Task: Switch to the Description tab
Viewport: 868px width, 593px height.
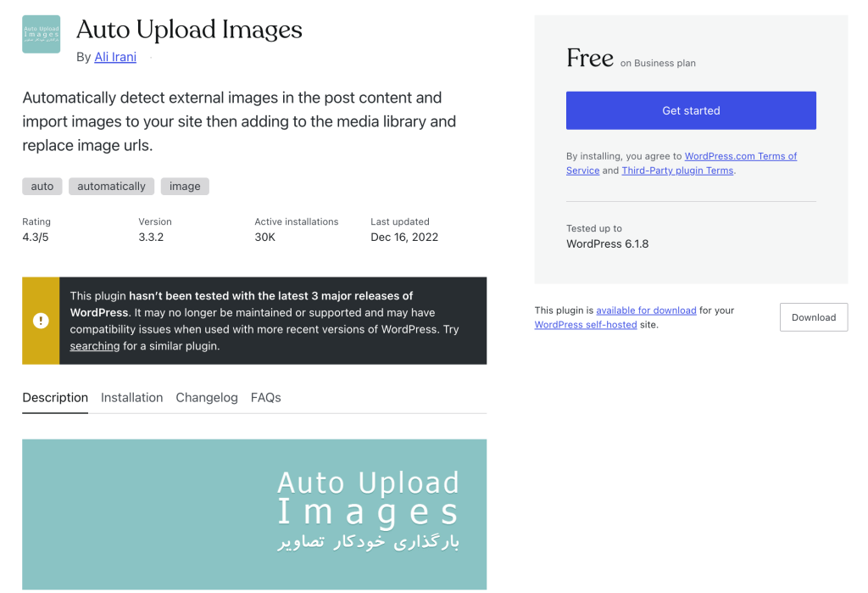Action: [55, 398]
